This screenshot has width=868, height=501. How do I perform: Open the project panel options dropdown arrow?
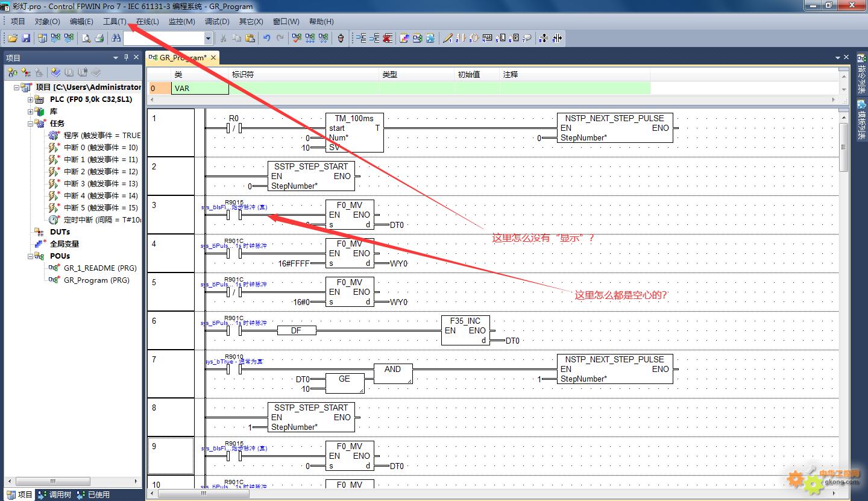(116, 57)
